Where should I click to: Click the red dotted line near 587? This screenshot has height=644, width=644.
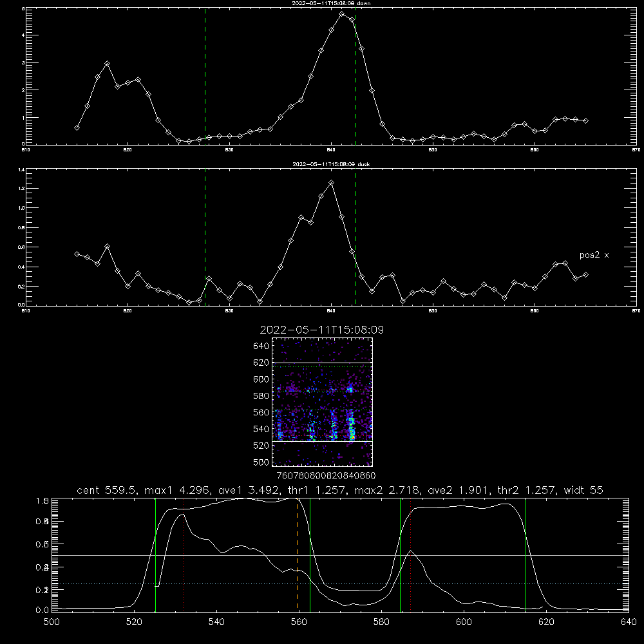click(x=410, y=554)
